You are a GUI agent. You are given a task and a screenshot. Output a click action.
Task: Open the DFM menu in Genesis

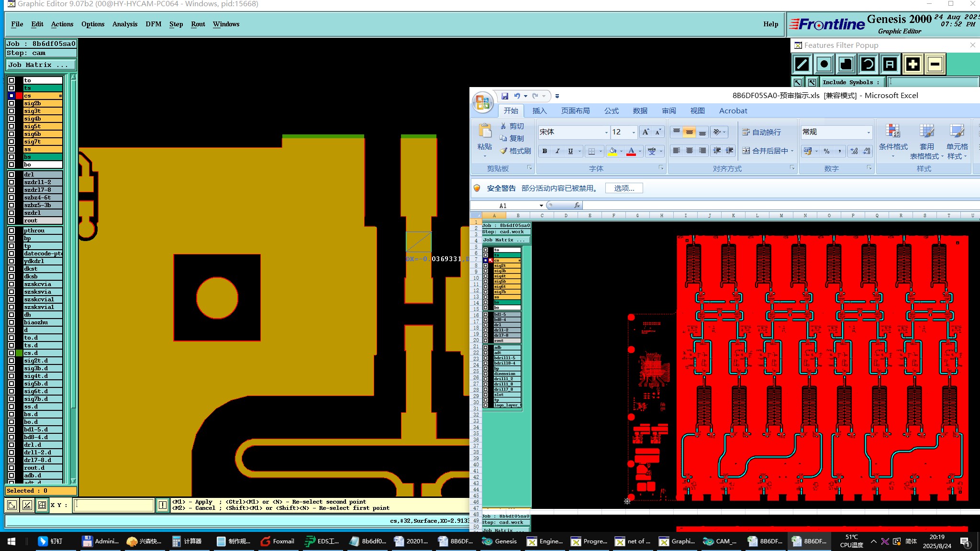pyautogui.click(x=153, y=24)
